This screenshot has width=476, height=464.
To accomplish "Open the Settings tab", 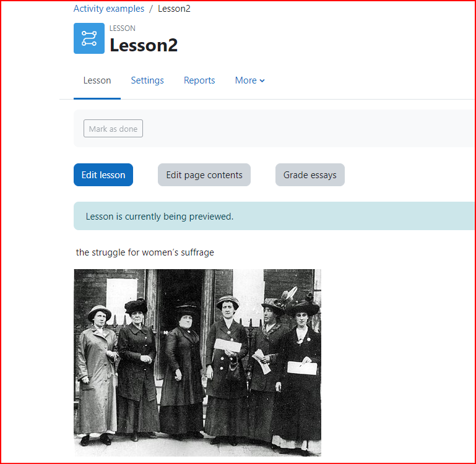I will coord(147,80).
